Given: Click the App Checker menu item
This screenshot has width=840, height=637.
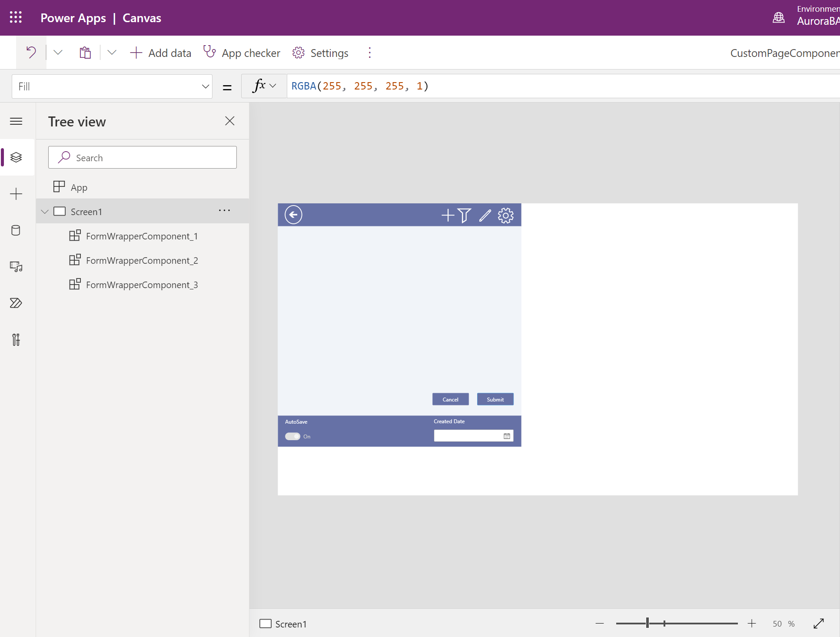Looking at the screenshot, I should coord(242,53).
